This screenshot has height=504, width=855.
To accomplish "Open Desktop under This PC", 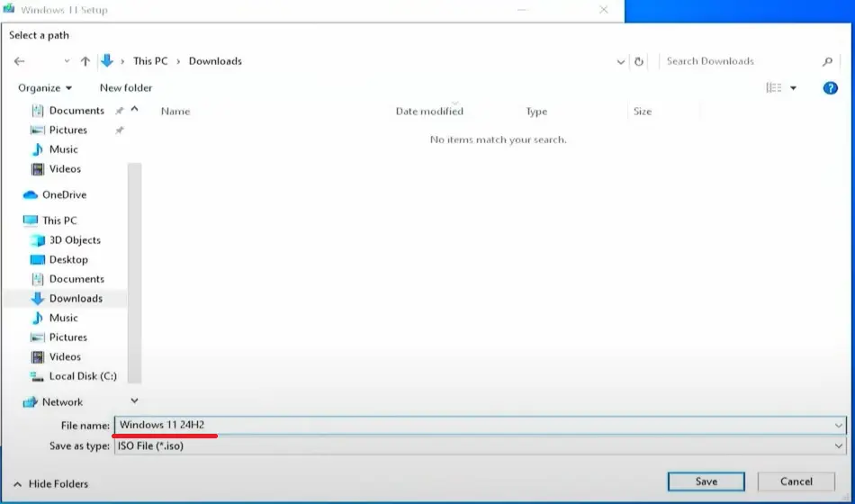I will pyautogui.click(x=68, y=259).
